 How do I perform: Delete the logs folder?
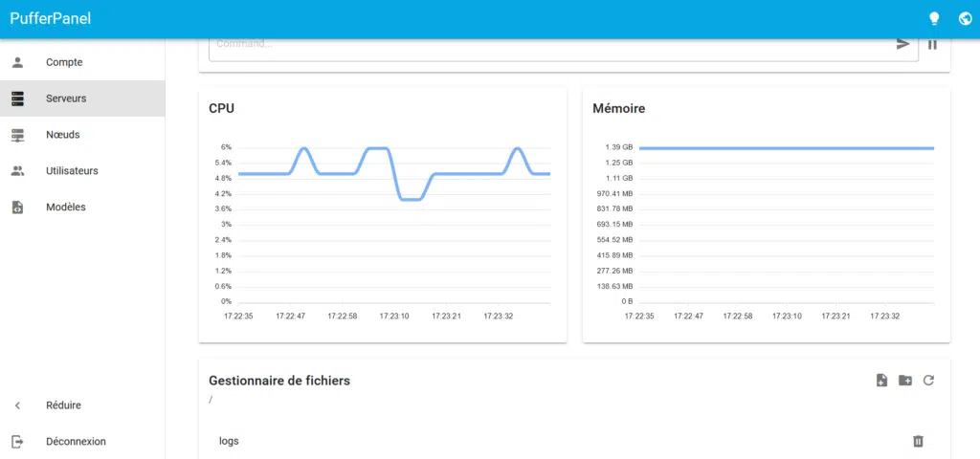pyautogui.click(x=918, y=442)
